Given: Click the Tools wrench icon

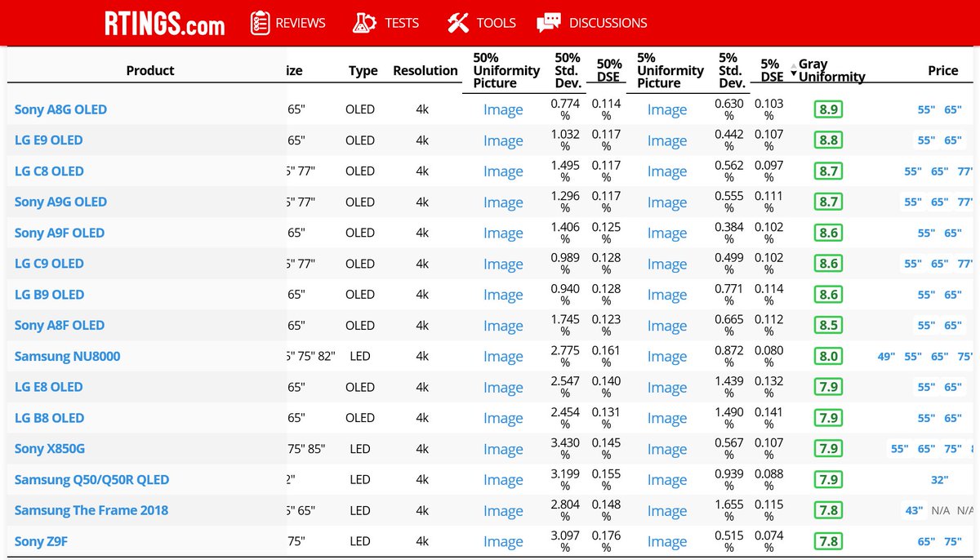Looking at the screenshot, I should [x=457, y=23].
